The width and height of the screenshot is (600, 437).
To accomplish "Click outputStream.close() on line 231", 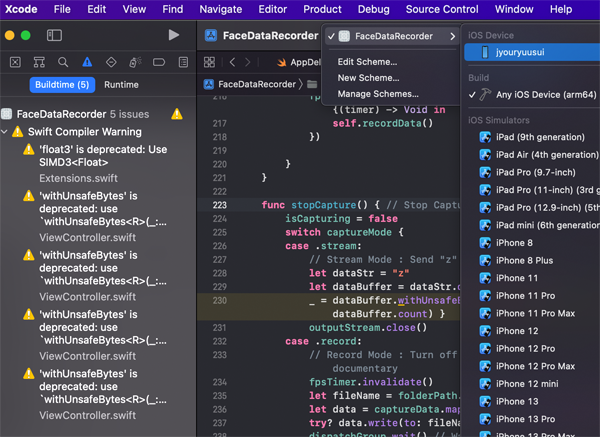I will coord(368,328).
